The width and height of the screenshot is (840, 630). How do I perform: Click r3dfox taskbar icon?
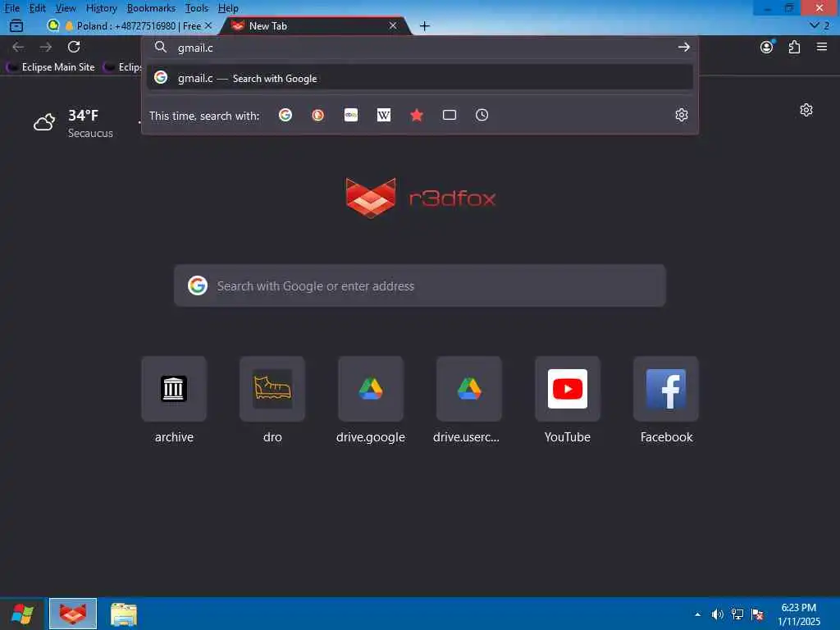(73, 614)
